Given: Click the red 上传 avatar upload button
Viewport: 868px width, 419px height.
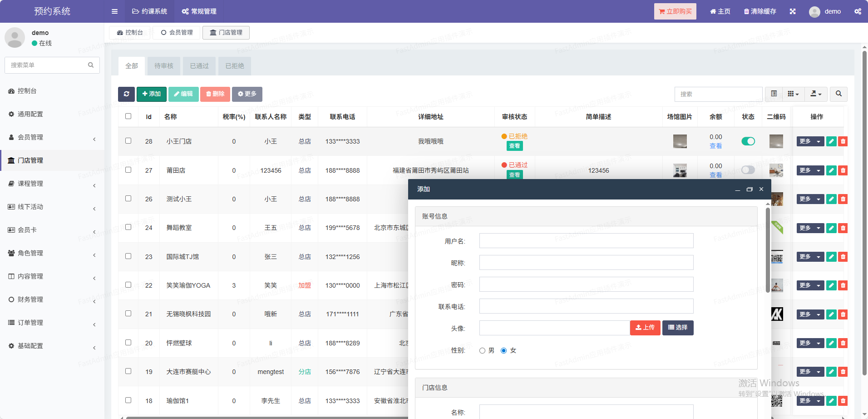Looking at the screenshot, I should 645,328.
